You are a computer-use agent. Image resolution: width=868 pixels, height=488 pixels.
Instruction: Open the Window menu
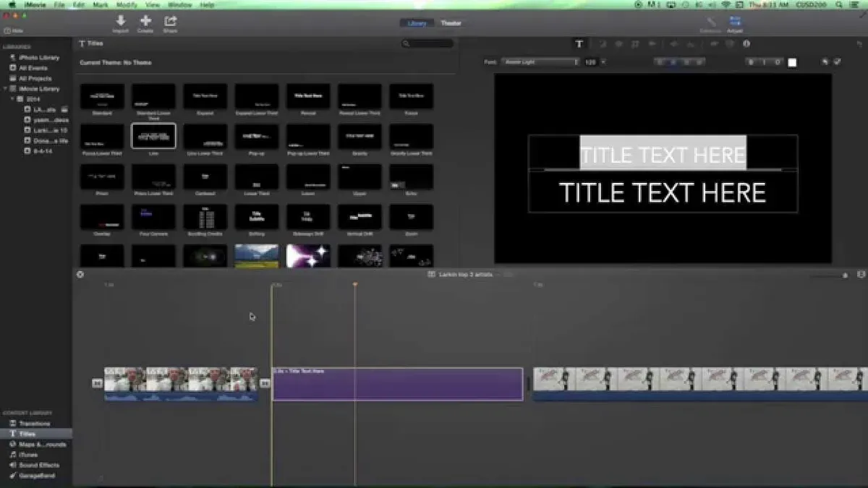179,4
